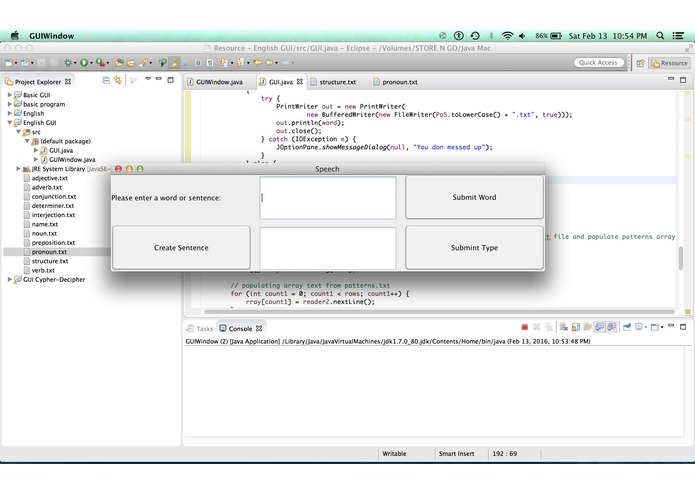Open the GUIWindow application menu

tap(51, 36)
